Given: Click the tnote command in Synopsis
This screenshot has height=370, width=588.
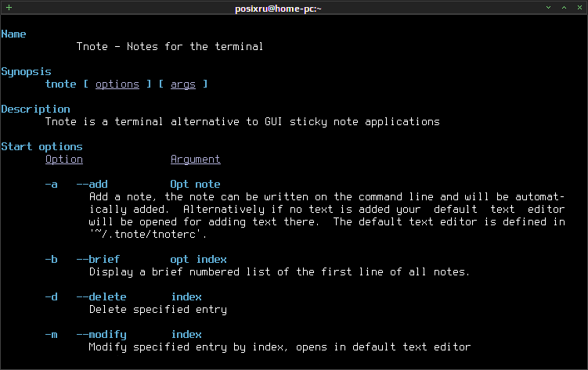Looking at the screenshot, I should coord(61,84).
